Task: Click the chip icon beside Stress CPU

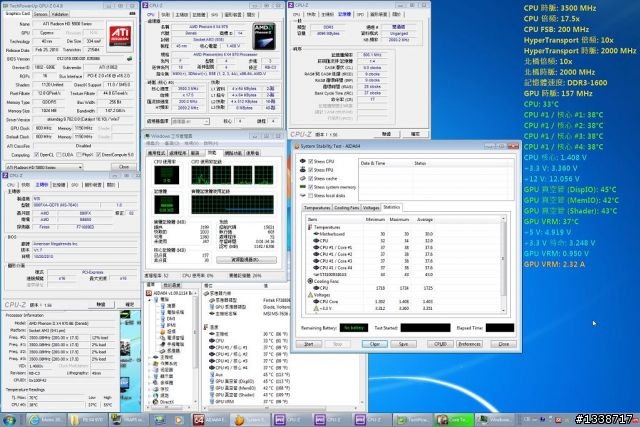Action: click(x=303, y=161)
